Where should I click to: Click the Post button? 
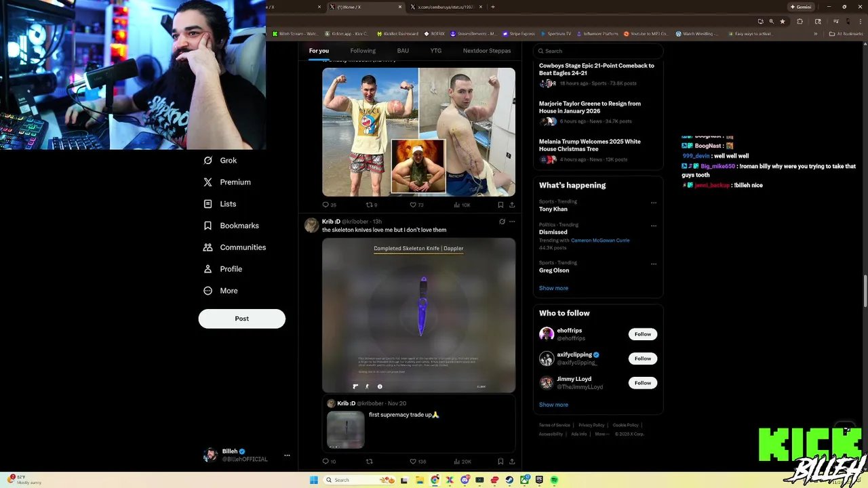click(242, 319)
